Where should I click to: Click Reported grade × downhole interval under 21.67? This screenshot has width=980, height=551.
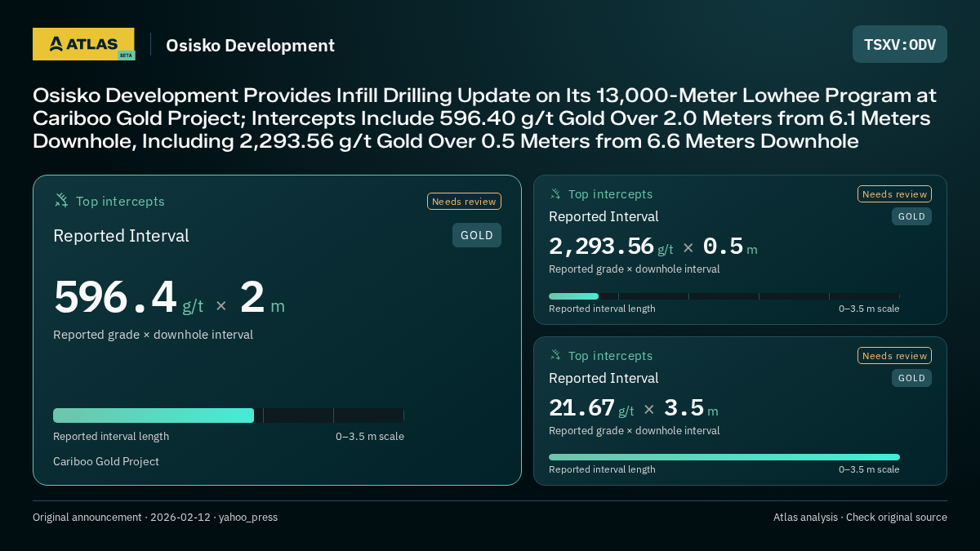point(635,430)
